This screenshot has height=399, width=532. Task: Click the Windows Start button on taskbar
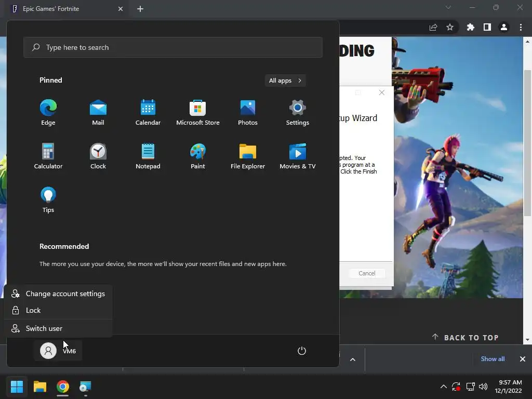click(17, 387)
